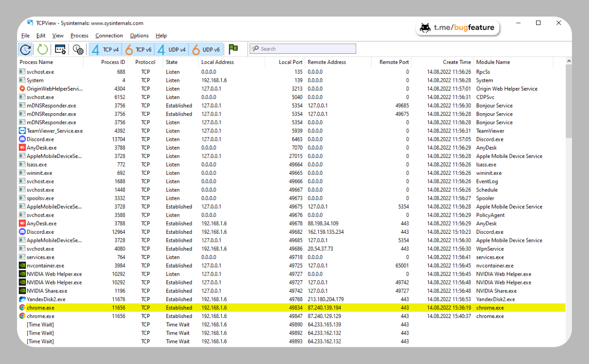Click the RpcSs module name
Viewport: 589px width, 364px height.
(483, 72)
